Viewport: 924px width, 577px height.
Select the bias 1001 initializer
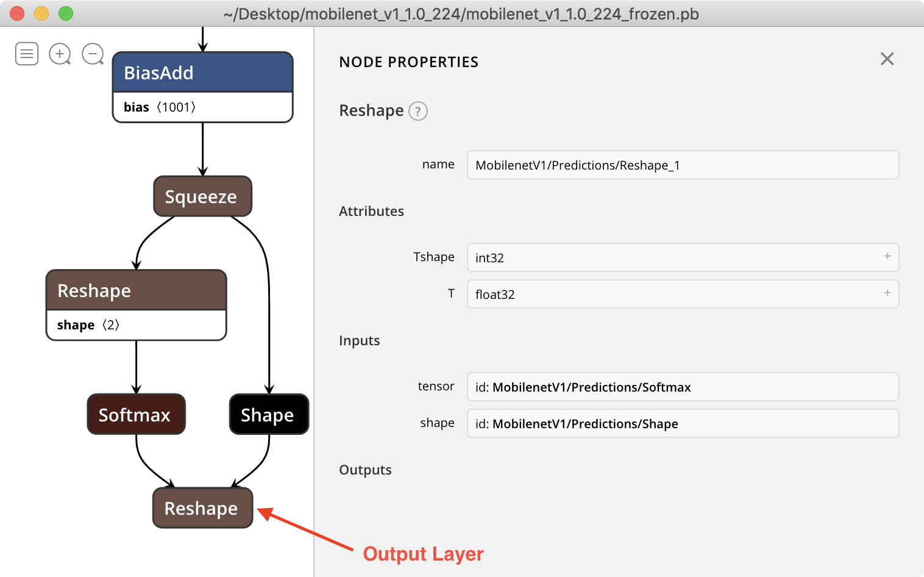(x=203, y=107)
